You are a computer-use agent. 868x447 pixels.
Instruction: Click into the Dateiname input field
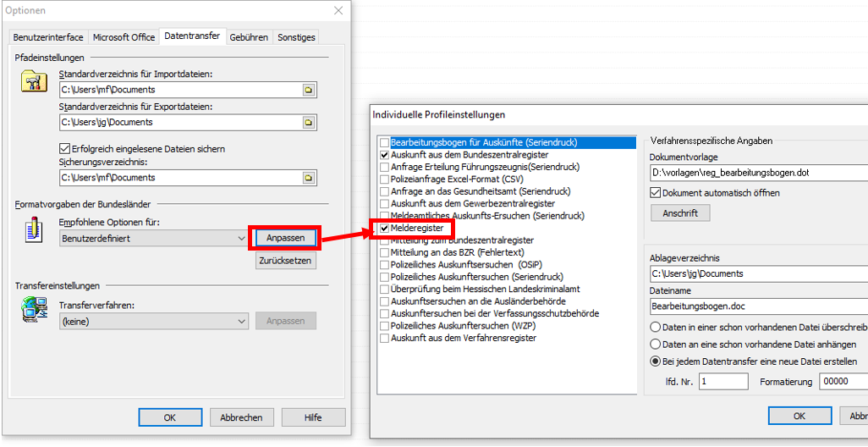[x=757, y=306]
